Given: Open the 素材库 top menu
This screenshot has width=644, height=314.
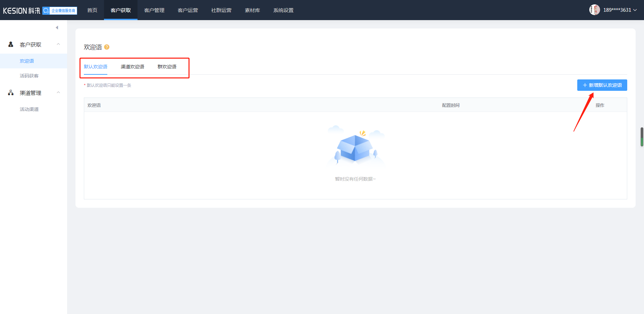Looking at the screenshot, I should (x=252, y=10).
